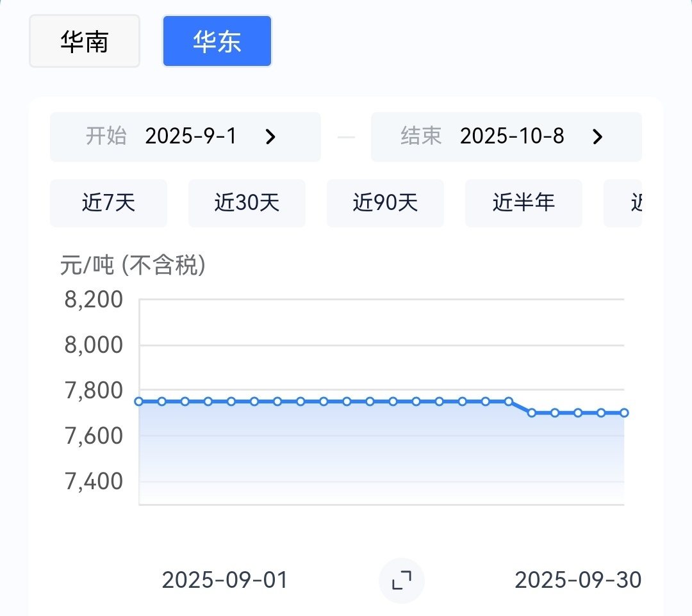
Task: Click the chevron next to start date
Action: [271, 137]
